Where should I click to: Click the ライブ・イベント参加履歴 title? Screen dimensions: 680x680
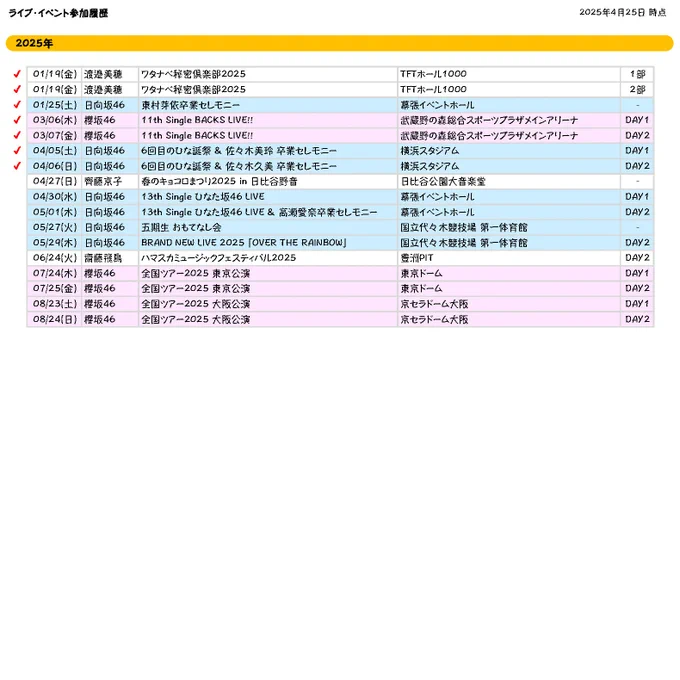click(x=58, y=13)
